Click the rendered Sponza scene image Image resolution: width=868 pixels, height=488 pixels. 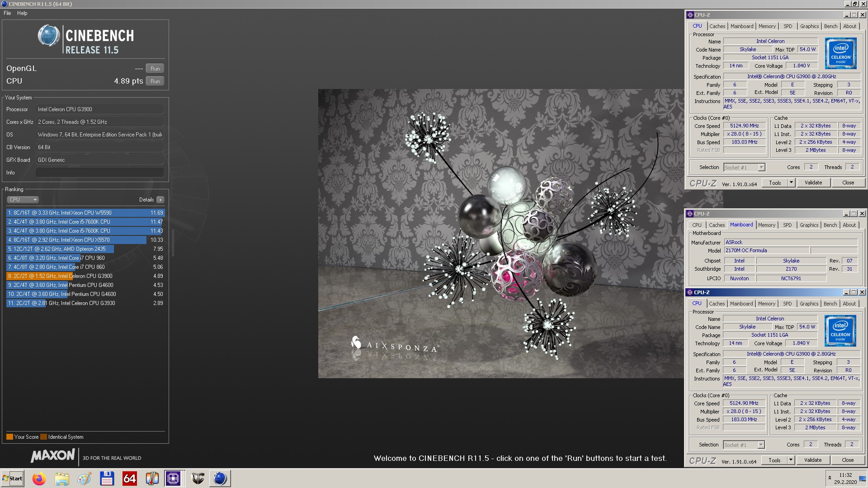coord(501,234)
